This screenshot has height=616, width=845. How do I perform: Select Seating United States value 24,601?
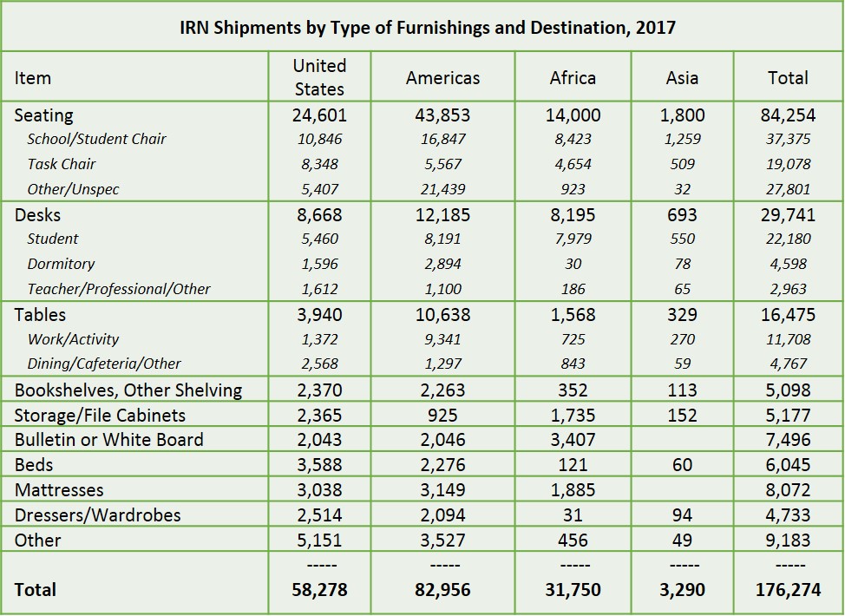pyautogui.click(x=319, y=115)
